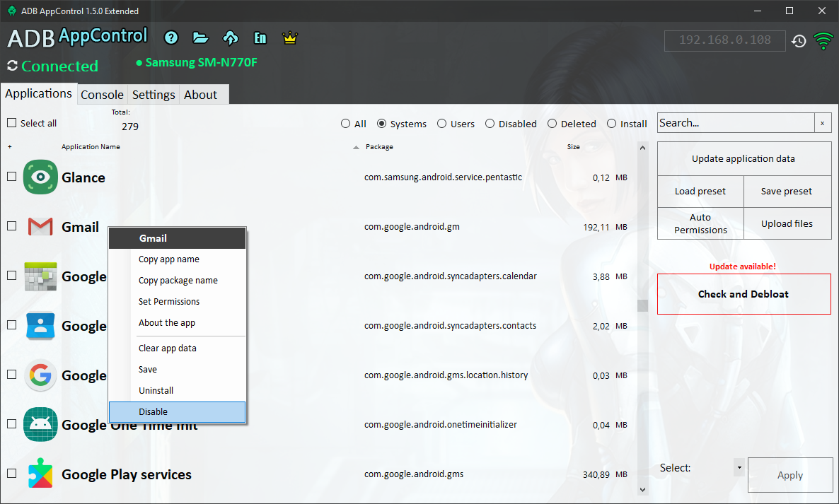Choose Copy app name from context menu
839x504 pixels.
click(x=178, y=259)
